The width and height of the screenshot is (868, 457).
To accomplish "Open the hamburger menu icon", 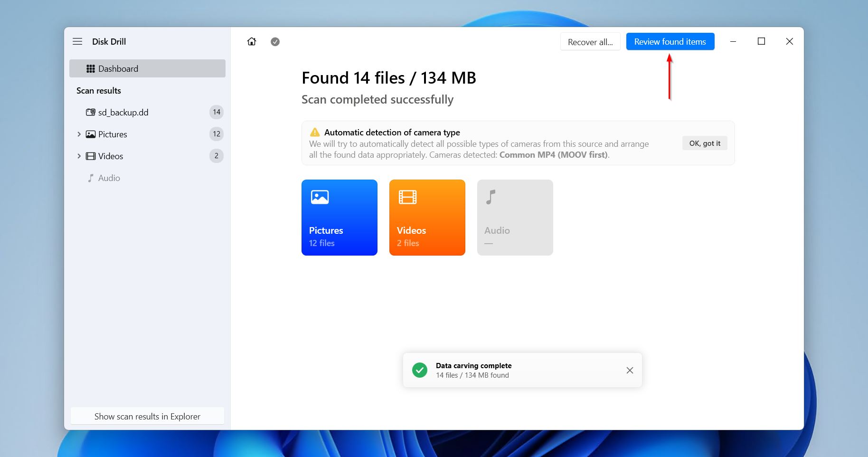I will (x=77, y=42).
